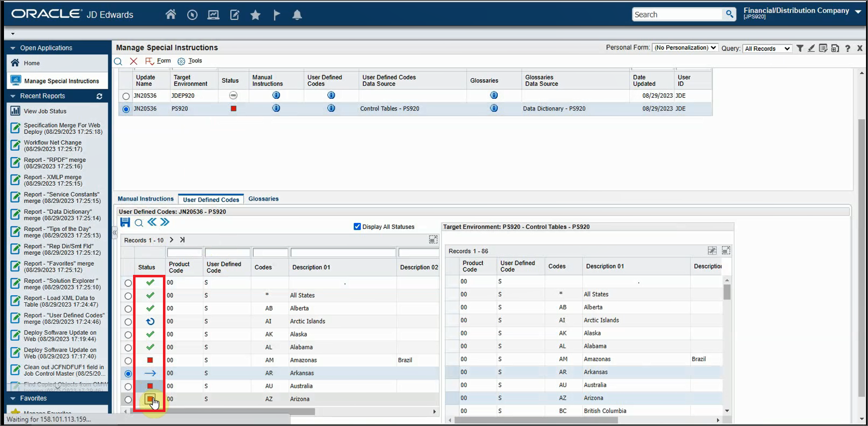Click the refresh status icon for Arctic Islands
The image size is (868, 426).
point(150,321)
